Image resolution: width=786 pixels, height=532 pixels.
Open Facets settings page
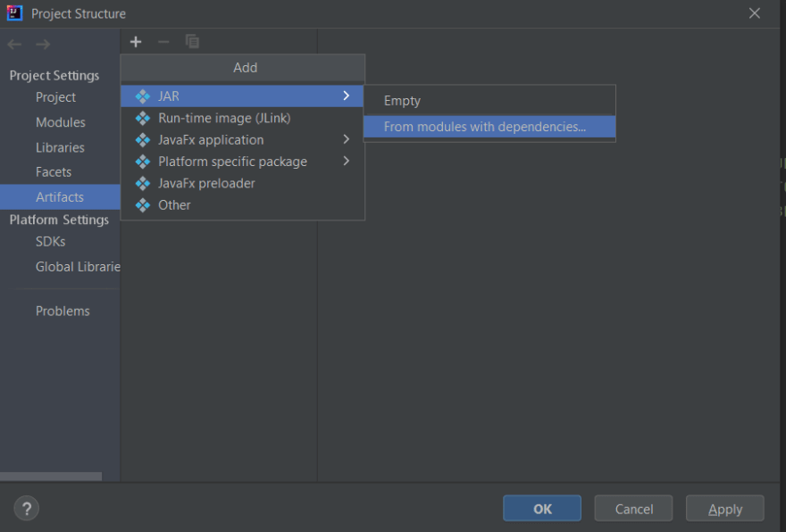[x=54, y=171]
